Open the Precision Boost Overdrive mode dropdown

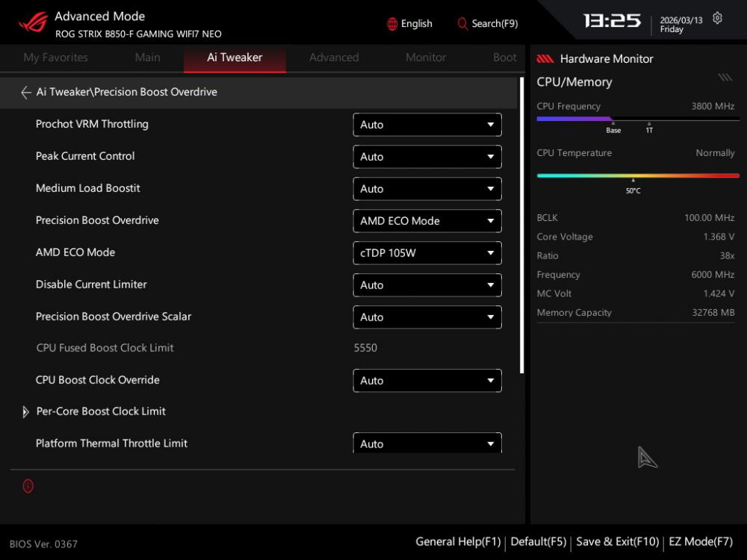point(427,221)
